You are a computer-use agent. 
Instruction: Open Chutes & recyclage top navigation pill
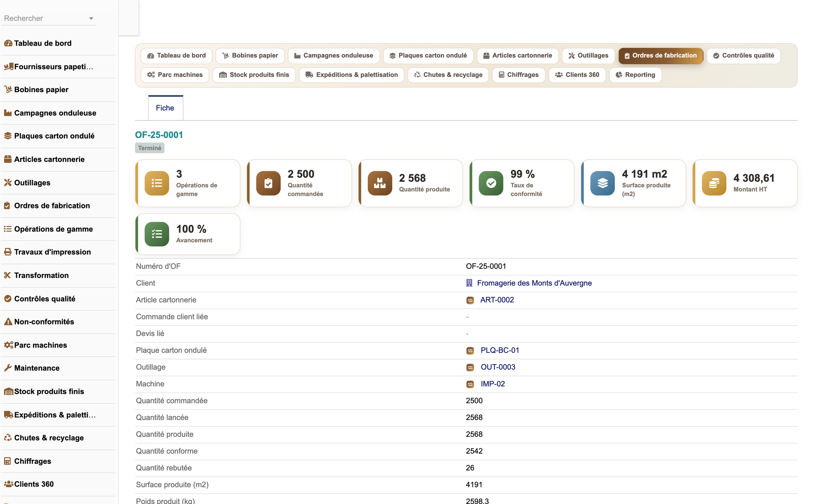(448, 75)
